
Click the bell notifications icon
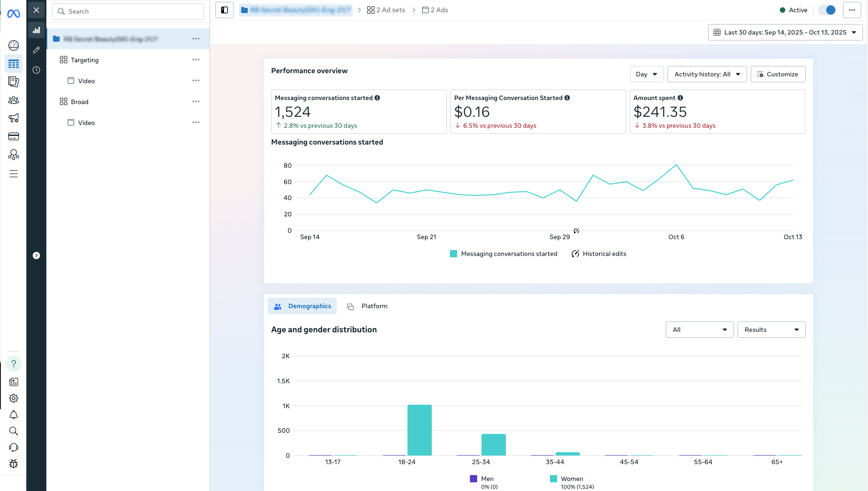click(14, 415)
